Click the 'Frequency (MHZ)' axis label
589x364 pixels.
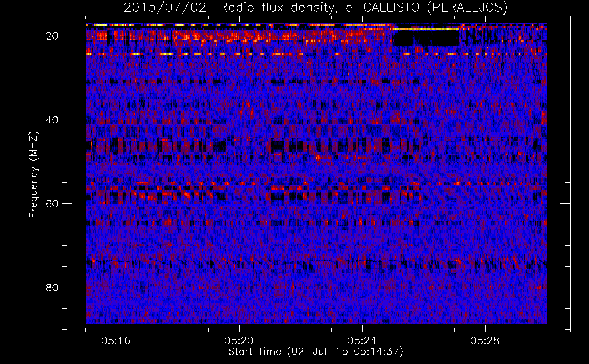(x=33, y=175)
